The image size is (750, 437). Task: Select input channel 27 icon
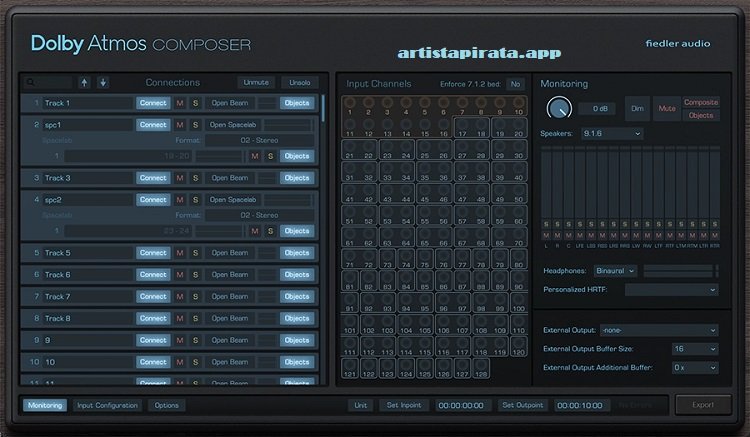(x=463, y=147)
